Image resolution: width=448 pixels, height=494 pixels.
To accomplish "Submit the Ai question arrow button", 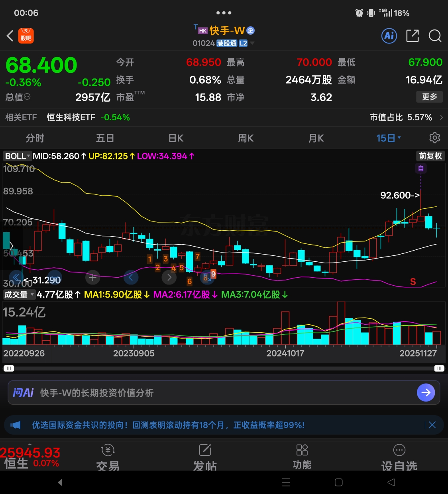I will (x=426, y=393).
